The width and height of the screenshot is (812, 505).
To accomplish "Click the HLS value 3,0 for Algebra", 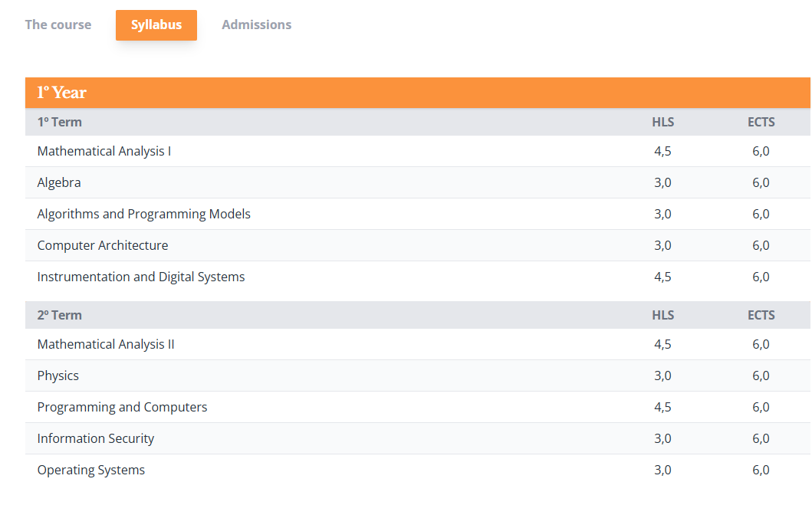I will coord(662,182).
